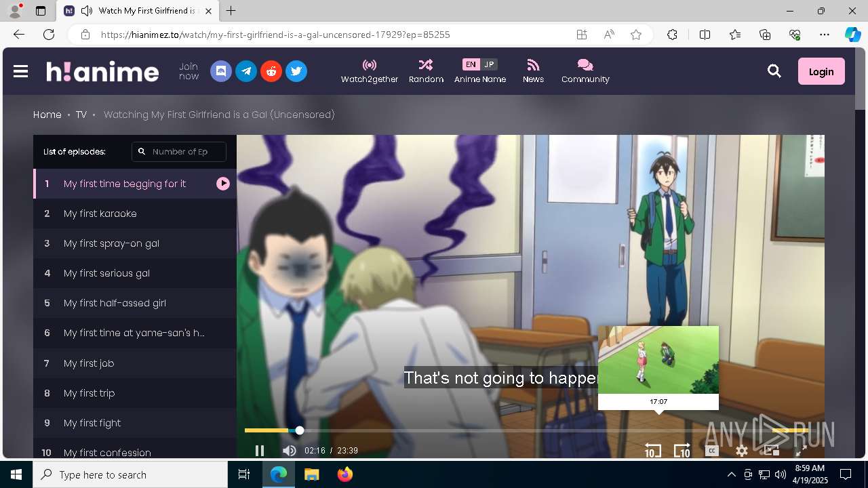Switch anime name to JP

[x=489, y=64]
